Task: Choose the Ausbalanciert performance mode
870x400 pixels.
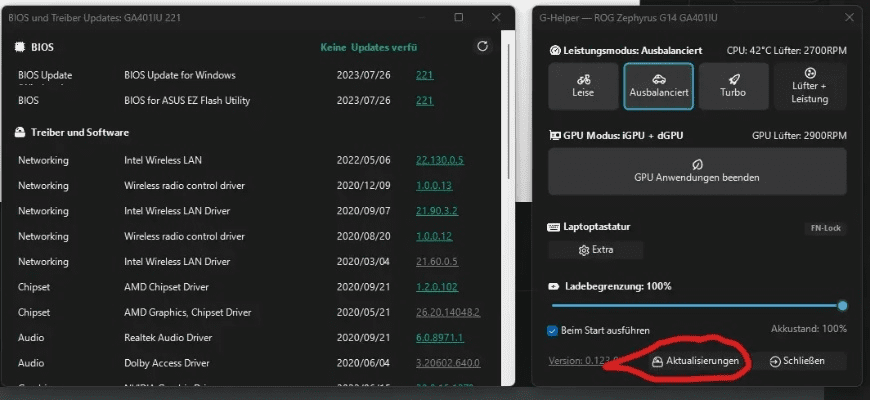Action: (658, 86)
